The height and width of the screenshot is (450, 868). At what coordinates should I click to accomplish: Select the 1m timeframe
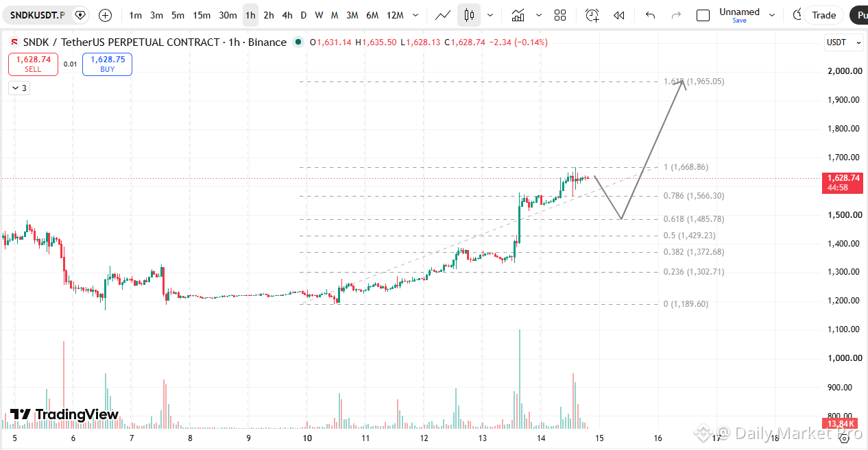(136, 15)
